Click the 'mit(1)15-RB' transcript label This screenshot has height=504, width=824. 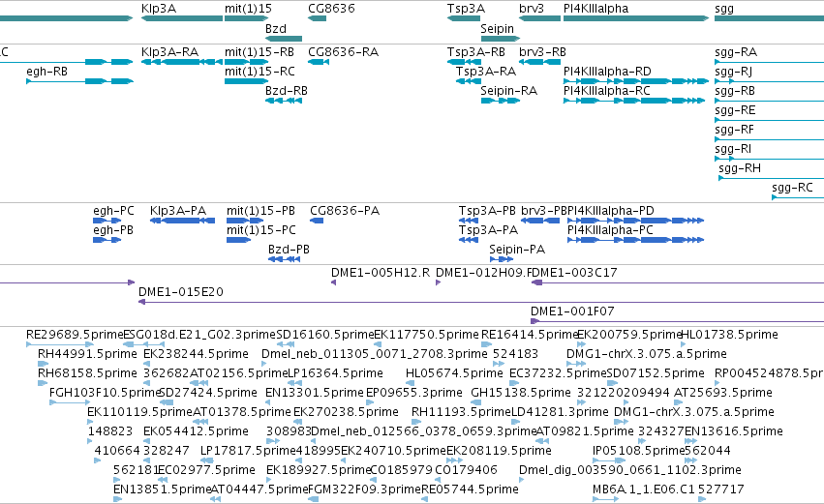pyautogui.click(x=259, y=52)
